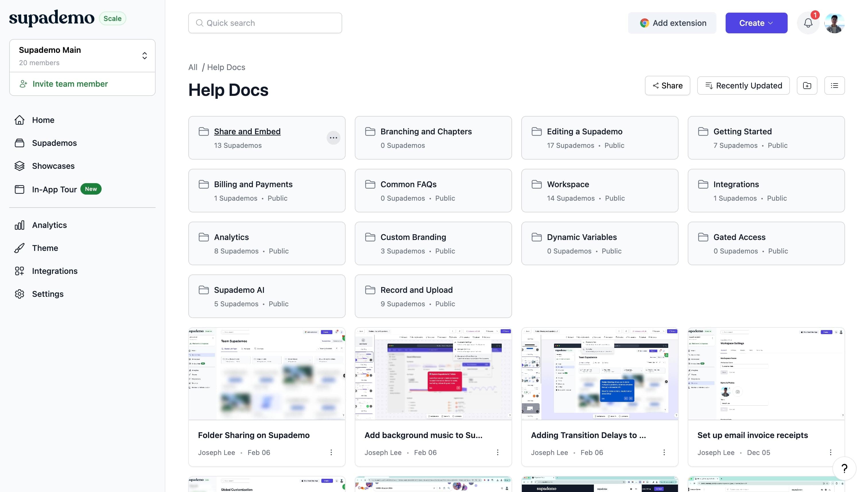Image resolution: width=868 pixels, height=492 pixels.
Task: Open the Adding Transition Delays thumbnail
Action: [x=599, y=373]
